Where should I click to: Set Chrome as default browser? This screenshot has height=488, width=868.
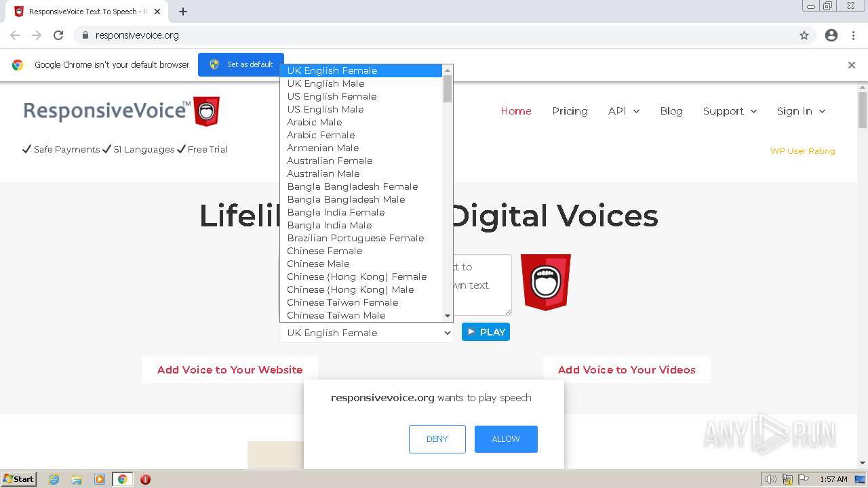pyautogui.click(x=241, y=64)
